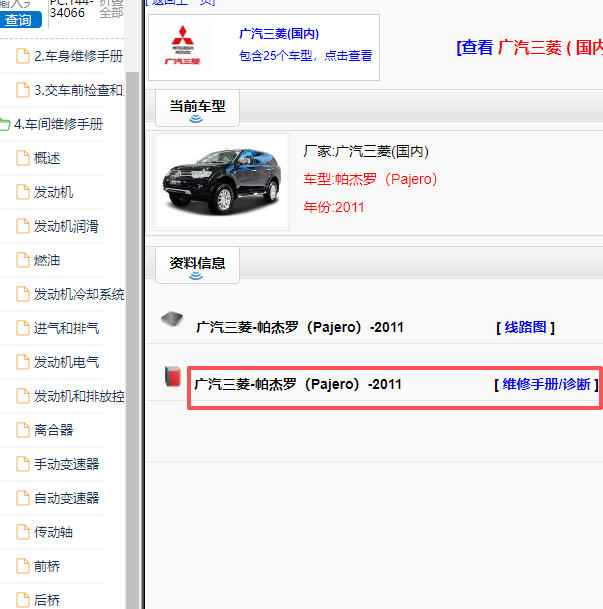Click the 查看 广汽三菱 heading link
This screenshot has height=609, width=603.
coord(530,47)
